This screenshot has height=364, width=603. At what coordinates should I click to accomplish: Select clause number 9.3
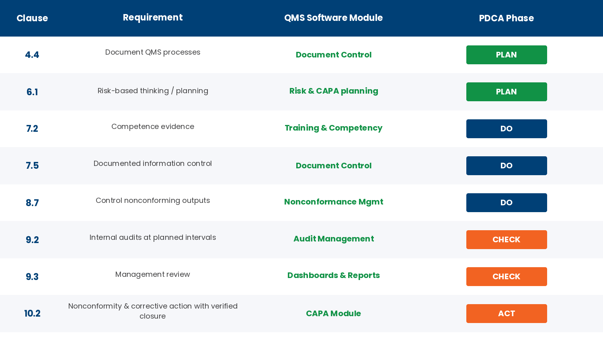coord(32,277)
